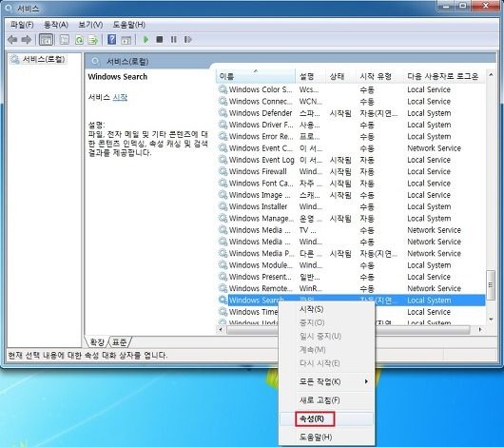
Task: Open the Properties toolbar icon
Action: (65, 40)
